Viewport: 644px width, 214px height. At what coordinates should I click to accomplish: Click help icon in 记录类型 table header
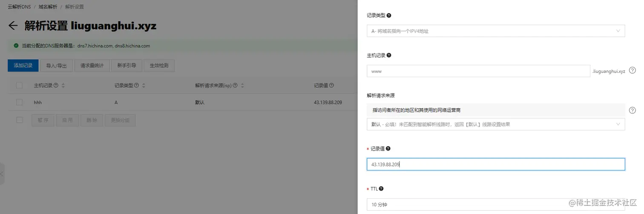pyautogui.click(x=136, y=85)
